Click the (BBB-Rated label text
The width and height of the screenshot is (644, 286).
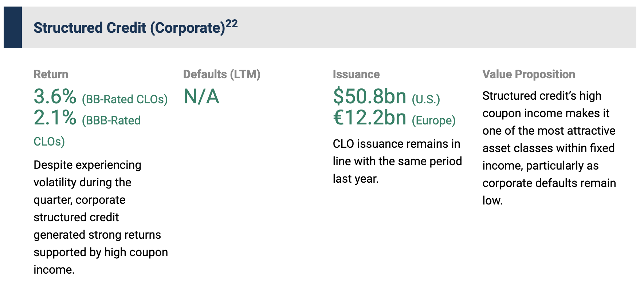coord(111,120)
